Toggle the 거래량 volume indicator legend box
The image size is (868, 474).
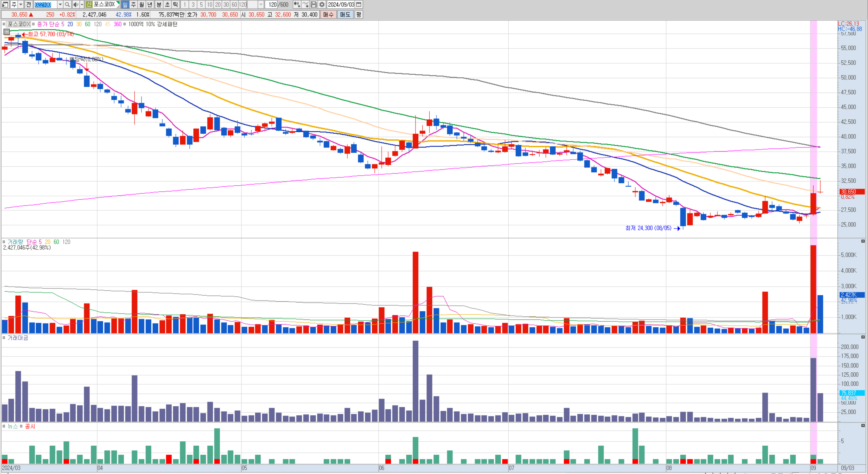pyautogui.click(x=4, y=242)
